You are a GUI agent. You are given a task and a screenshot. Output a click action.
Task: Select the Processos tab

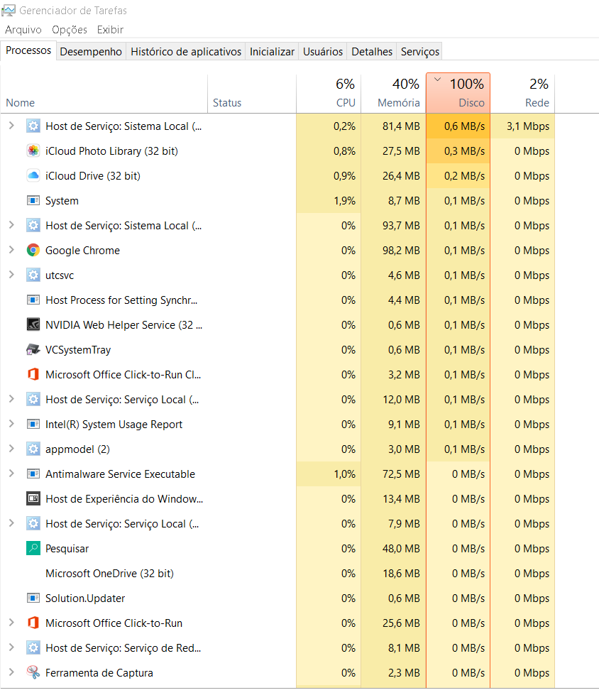28,50
